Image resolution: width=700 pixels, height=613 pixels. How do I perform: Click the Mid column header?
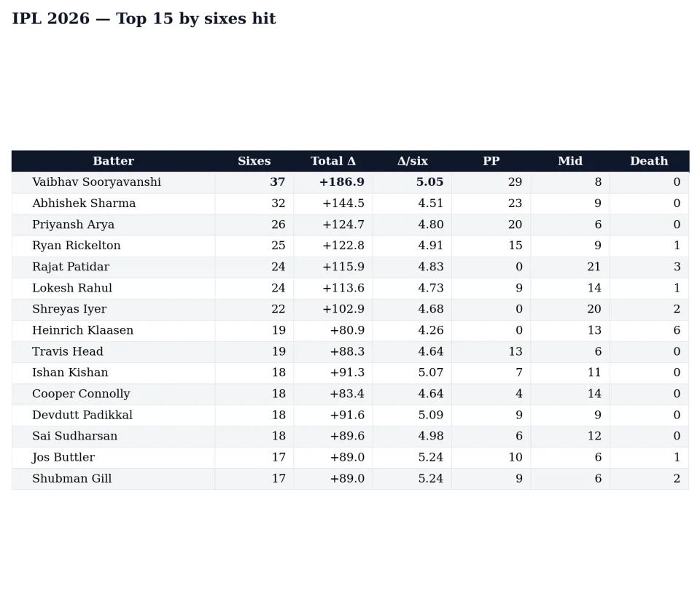tap(570, 161)
